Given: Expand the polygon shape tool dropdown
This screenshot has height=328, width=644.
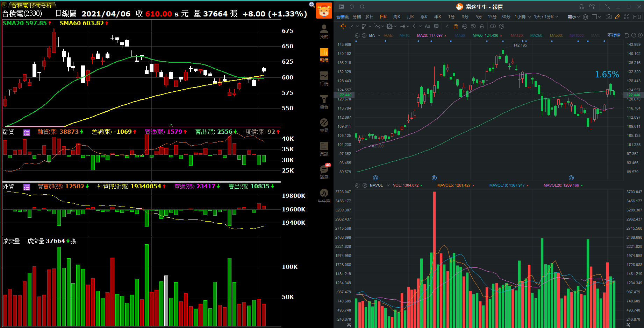Looking at the screenshot, I should point(370,26).
